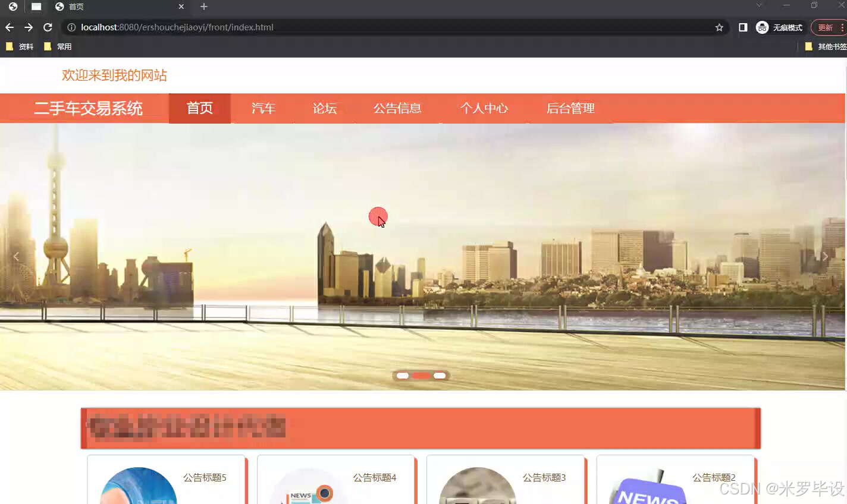Open the 汽车 navigation menu item
The width and height of the screenshot is (847, 504).
tap(263, 108)
